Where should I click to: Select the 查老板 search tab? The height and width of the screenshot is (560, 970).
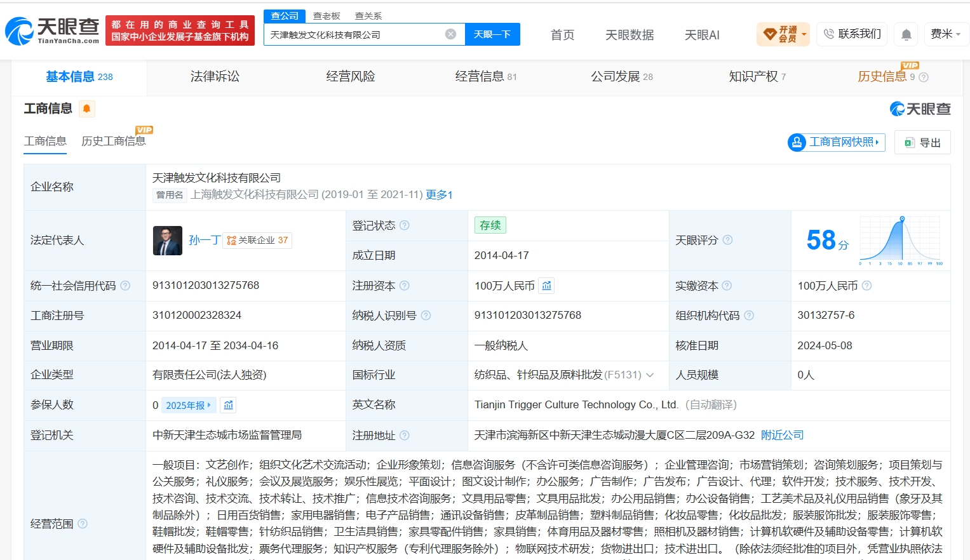(x=327, y=16)
